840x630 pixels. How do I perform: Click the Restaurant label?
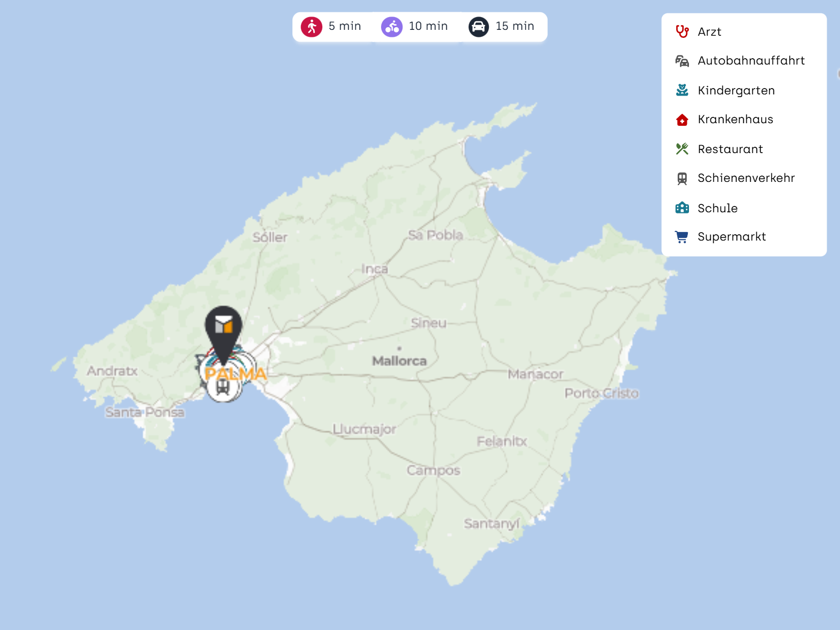pyautogui.click(x=730, y=149)
